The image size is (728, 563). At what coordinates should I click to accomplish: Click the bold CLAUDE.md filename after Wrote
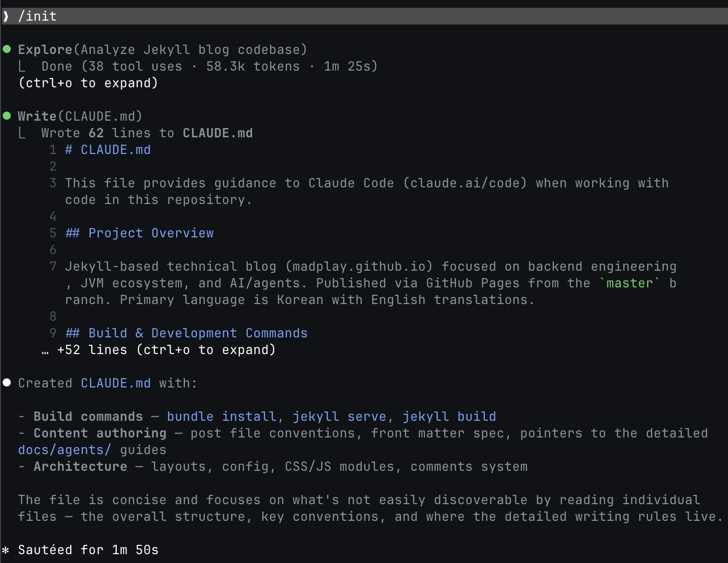point(218,133)
